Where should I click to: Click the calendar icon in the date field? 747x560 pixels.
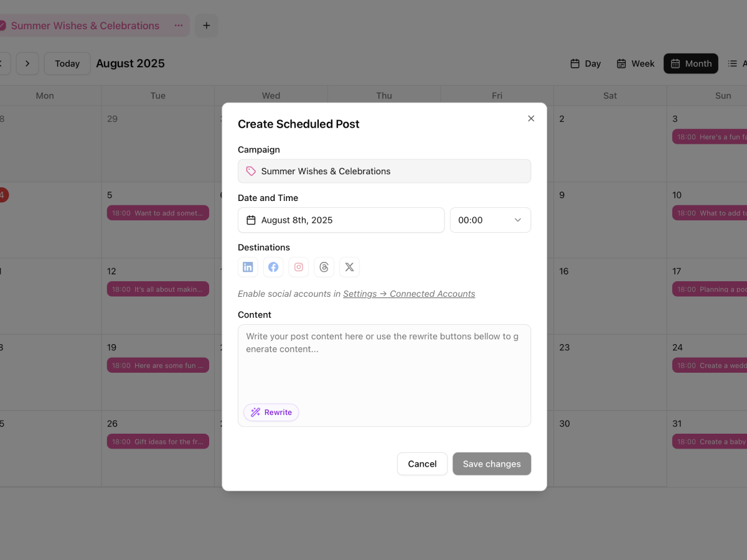tap(251, 220)
